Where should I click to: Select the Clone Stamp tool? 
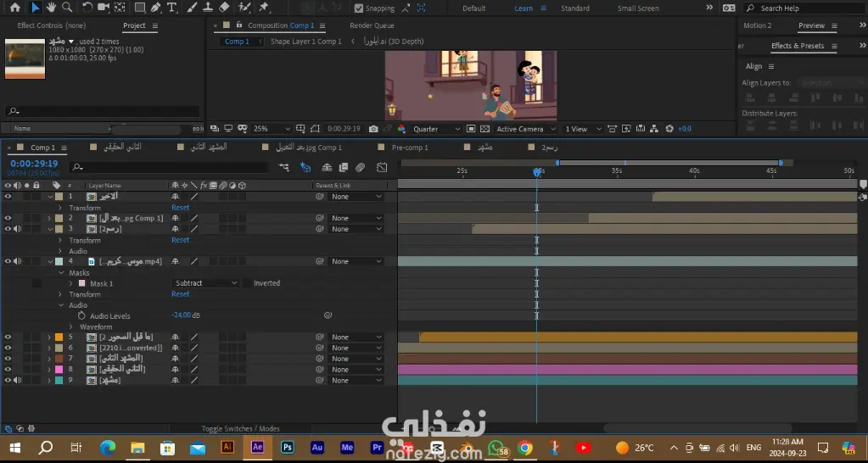(x=208, y=7)
